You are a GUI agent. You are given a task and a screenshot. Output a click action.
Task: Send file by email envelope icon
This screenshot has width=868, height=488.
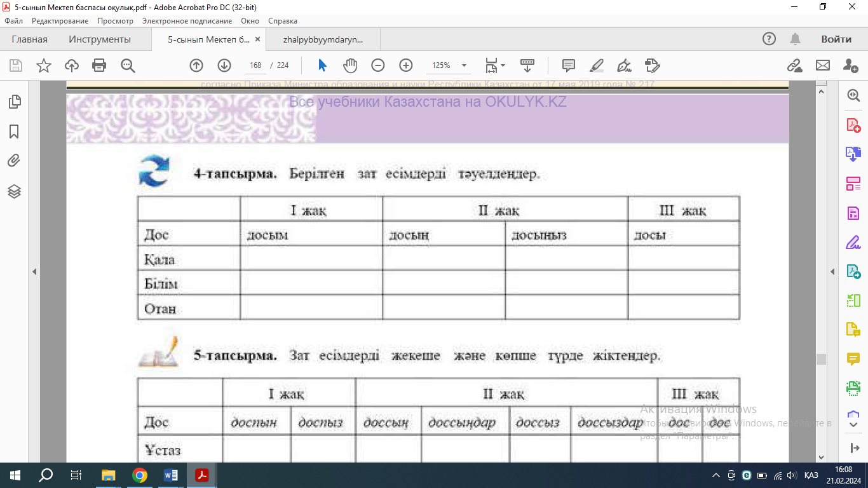click(823, 65)
